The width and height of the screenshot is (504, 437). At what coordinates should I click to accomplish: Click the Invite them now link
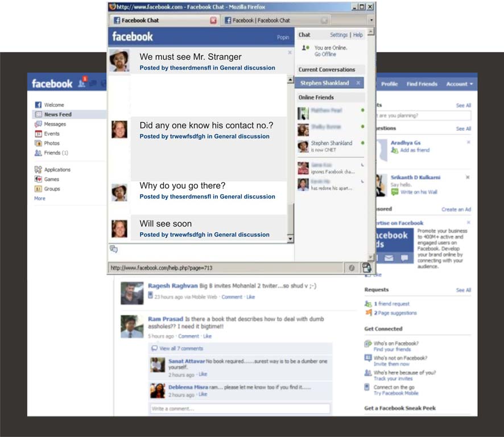391,364
